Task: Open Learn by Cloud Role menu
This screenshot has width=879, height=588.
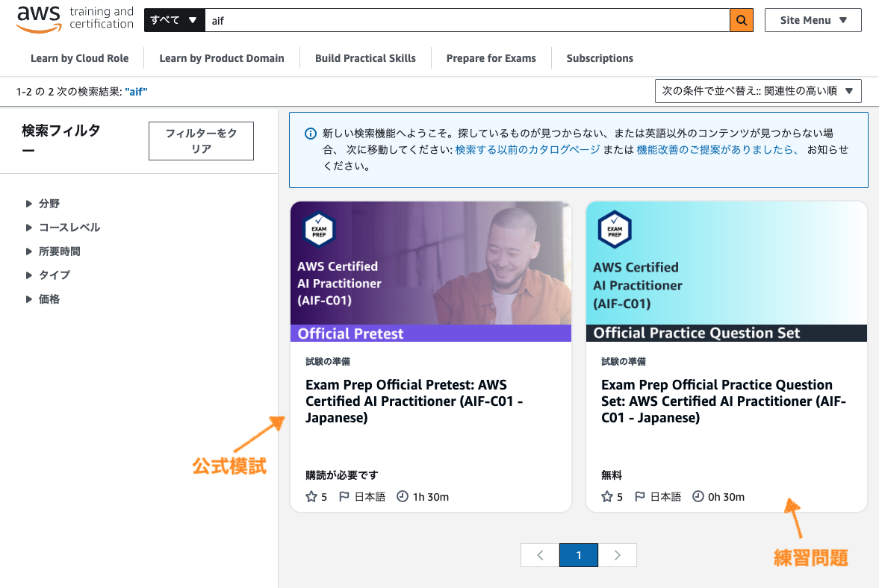Action: coord(80,58)
